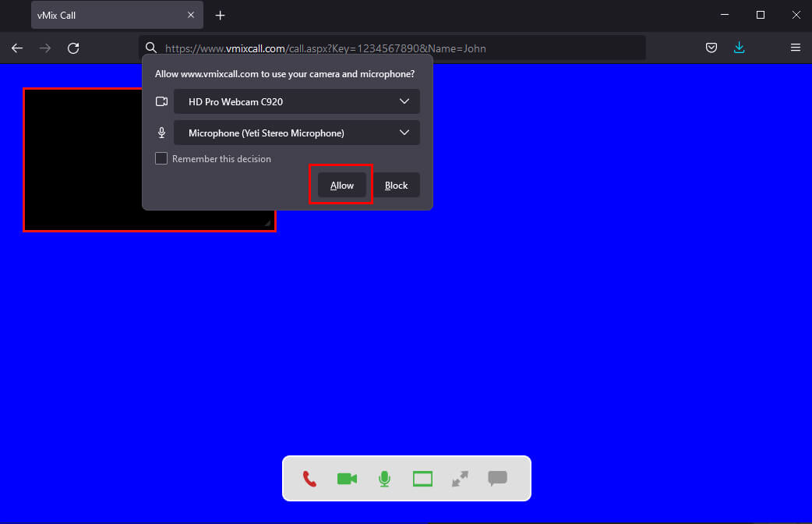Open the Firefox hamburger menu

click(796, 48)
